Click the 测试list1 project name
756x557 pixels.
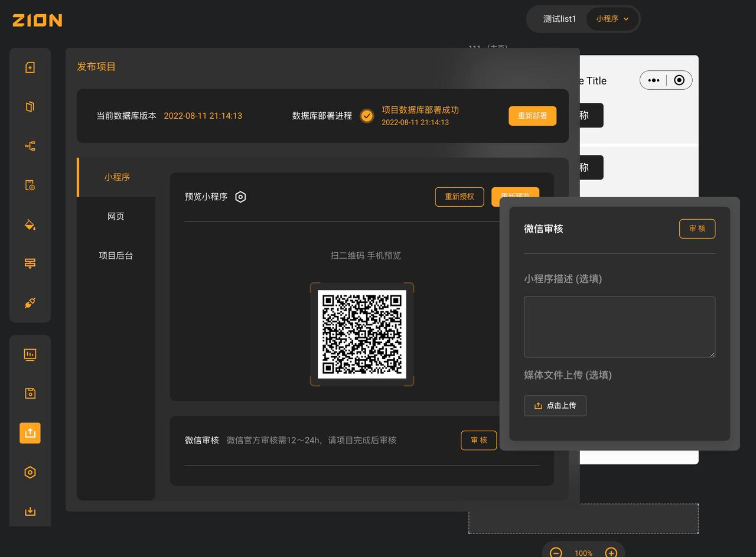(x=559, y=19)
